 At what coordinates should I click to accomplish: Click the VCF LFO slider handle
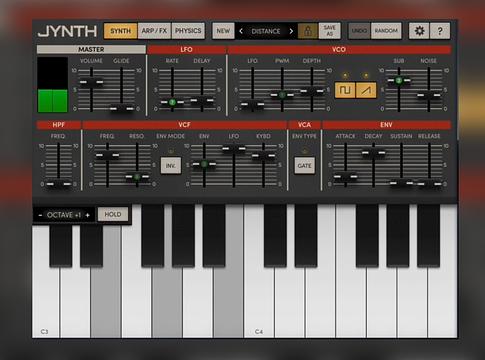(234, 148)
